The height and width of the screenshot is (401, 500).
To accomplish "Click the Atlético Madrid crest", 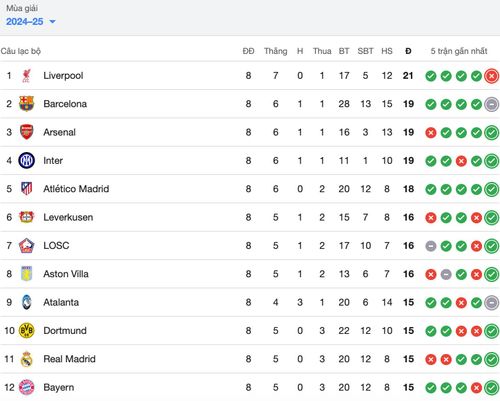I will [26, 189].
